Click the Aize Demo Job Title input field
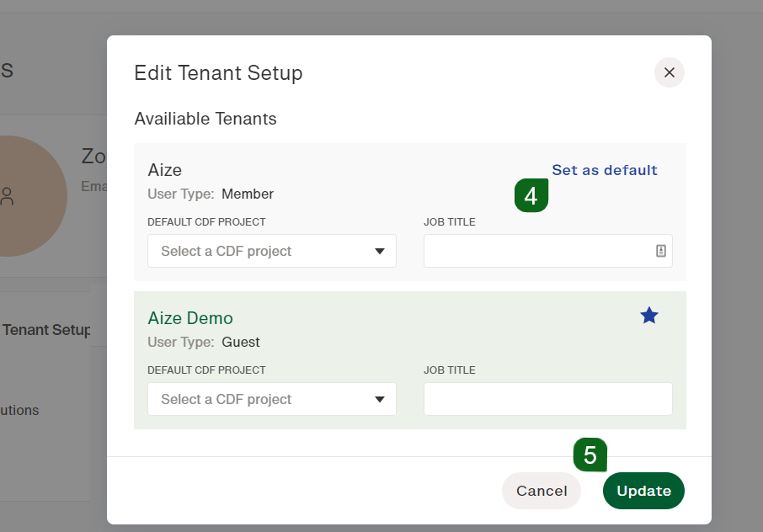Viewport: 763px width, 532px height. 548,399
